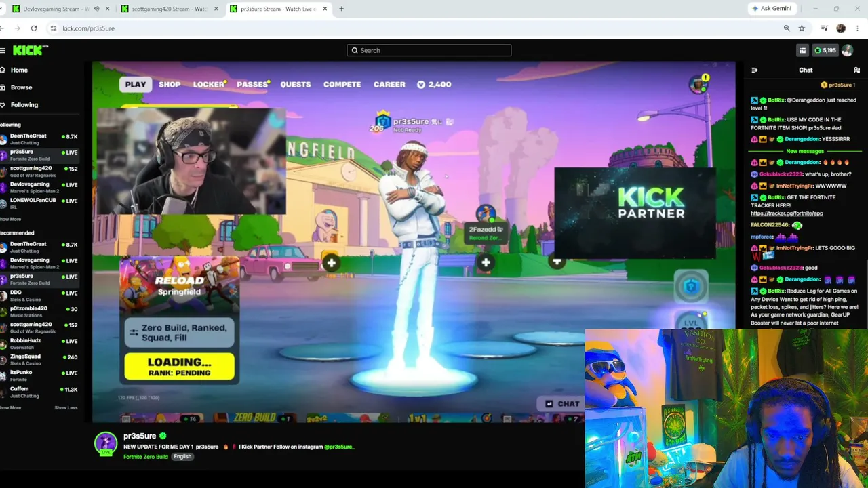Open RobbinHudz channel in Recommended
The height and width of the screenshot is (488, 868).
[39, 343]
